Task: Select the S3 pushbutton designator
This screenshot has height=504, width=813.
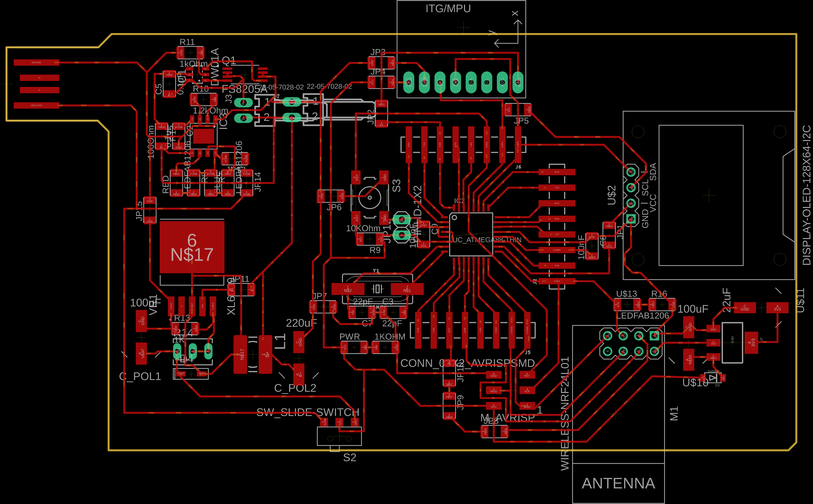Action: point(396,186)
